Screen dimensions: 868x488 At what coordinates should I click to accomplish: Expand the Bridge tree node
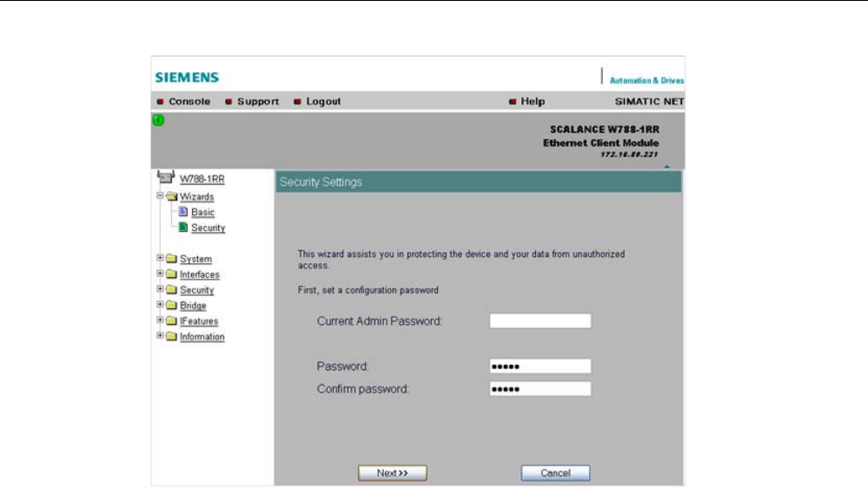pyautogui.click(x=160, y=304)
